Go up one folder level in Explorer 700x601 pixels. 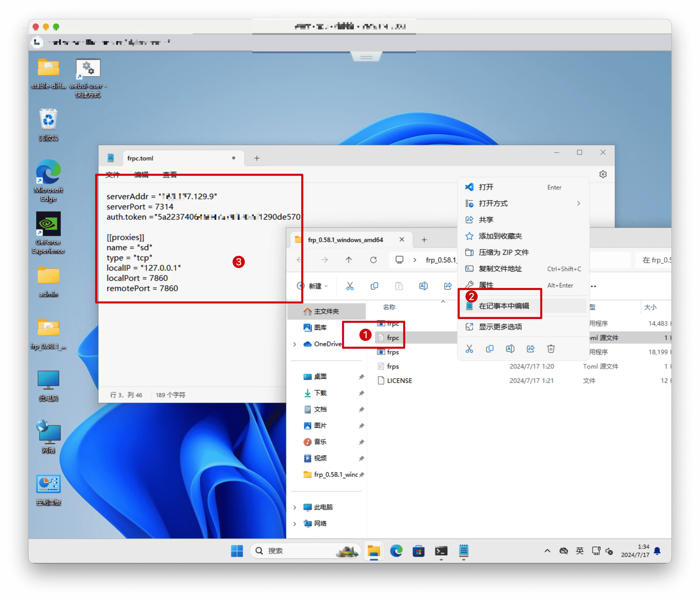pyautogui.click(x=349, y=260)
